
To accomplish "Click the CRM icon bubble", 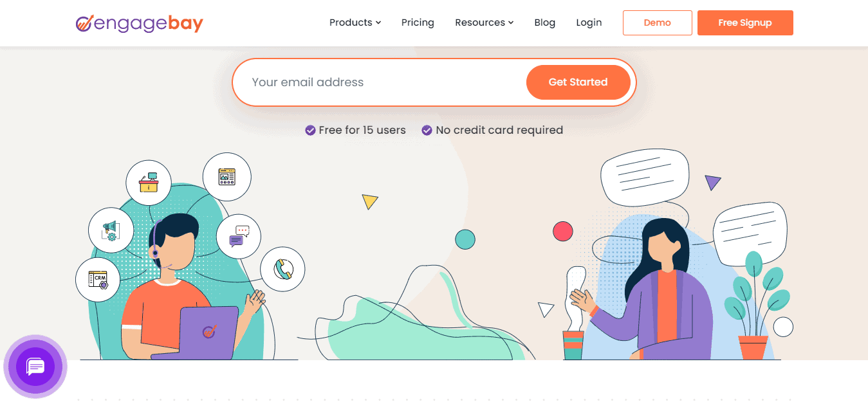I will tap(98, 279).
